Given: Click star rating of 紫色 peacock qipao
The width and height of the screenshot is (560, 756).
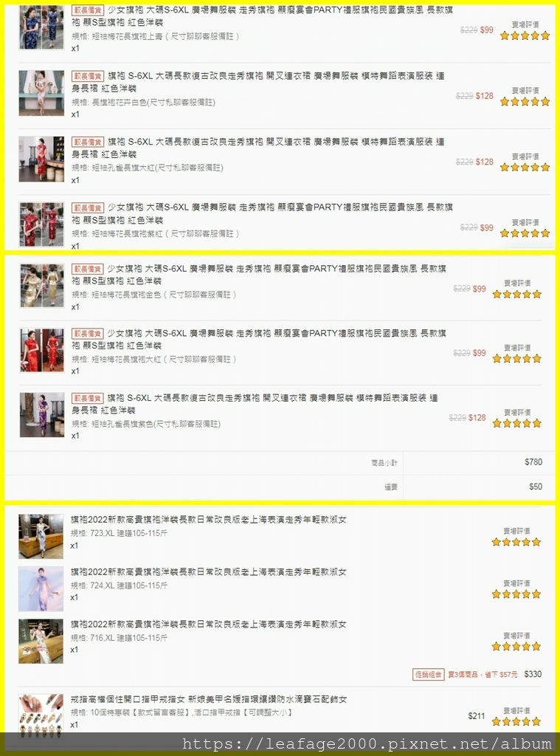Looking at the screenshot, I should (x=517, y=423).
